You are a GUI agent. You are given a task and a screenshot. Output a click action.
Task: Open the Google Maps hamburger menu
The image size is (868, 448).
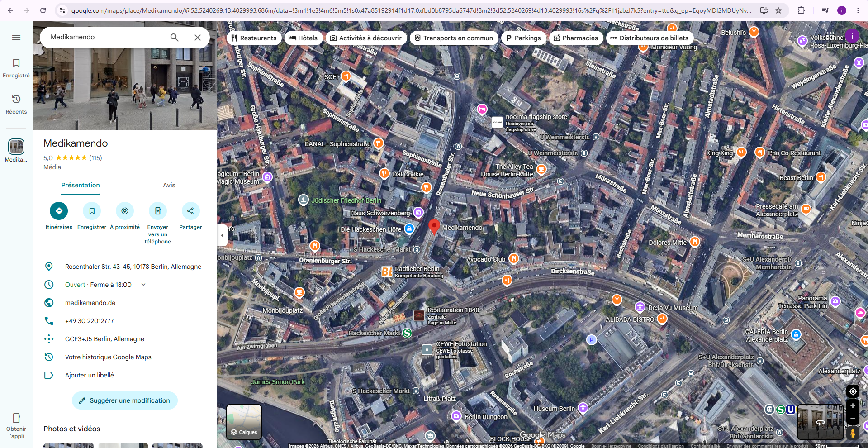[16, 38]
